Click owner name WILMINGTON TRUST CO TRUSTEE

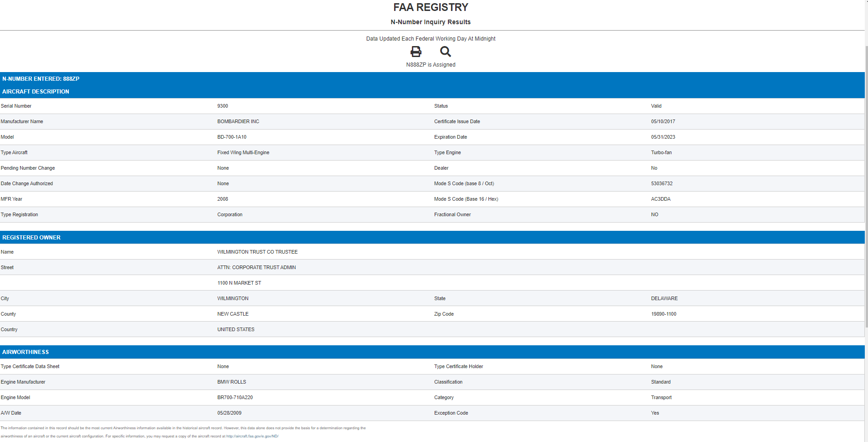pos(257,252)
